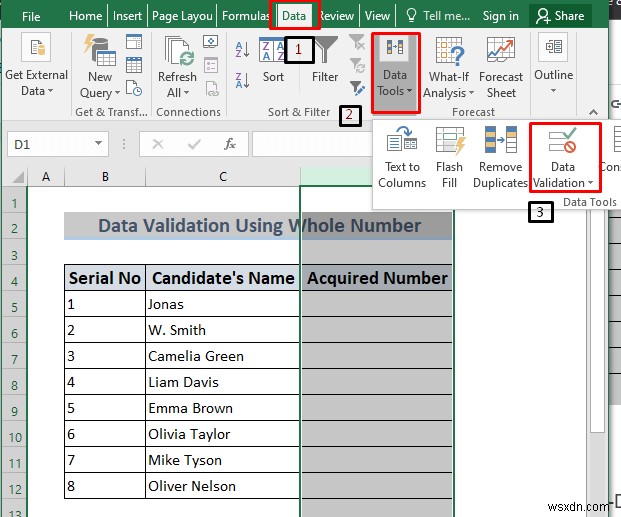The height and width of the screenshot is (517, 621).
Task: Select column C header
Action: (223, 177)
